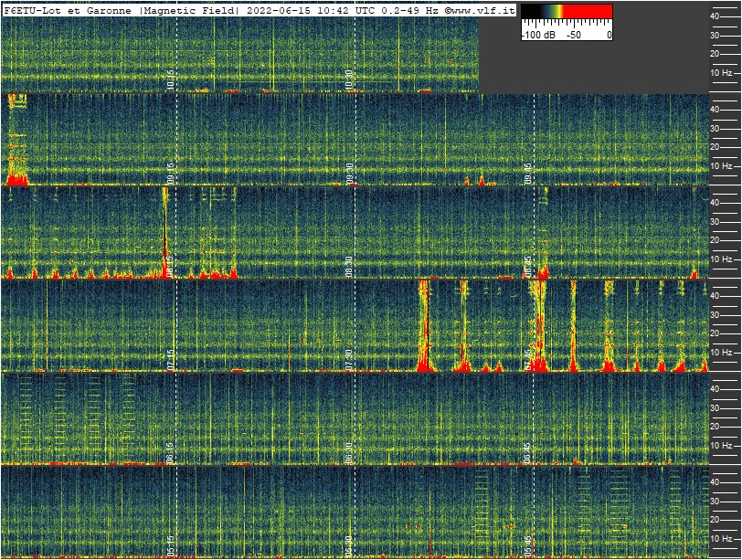Click the 2022-06-15 date in header
The width and height of the screenshot is (742, 560).
tap(277, 9)
